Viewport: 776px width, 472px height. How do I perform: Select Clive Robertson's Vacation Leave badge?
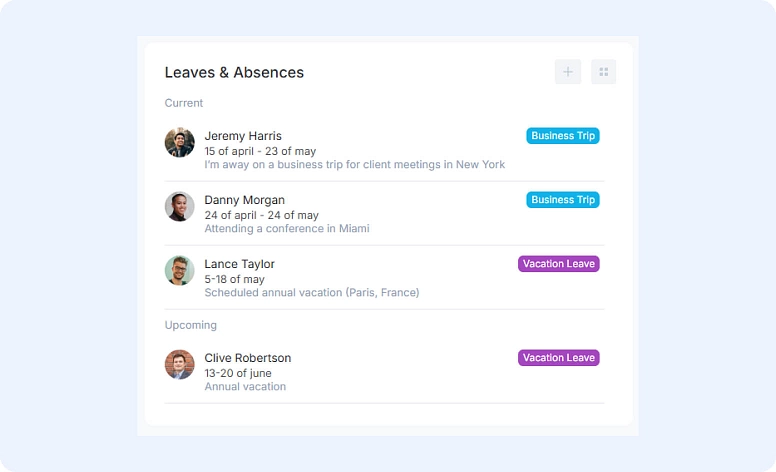(559, 358)
